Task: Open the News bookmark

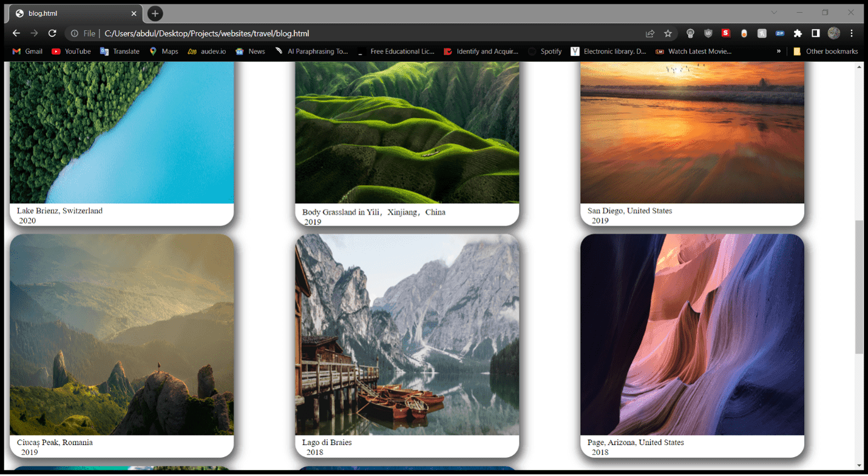Action: click(x=250, y=52)
